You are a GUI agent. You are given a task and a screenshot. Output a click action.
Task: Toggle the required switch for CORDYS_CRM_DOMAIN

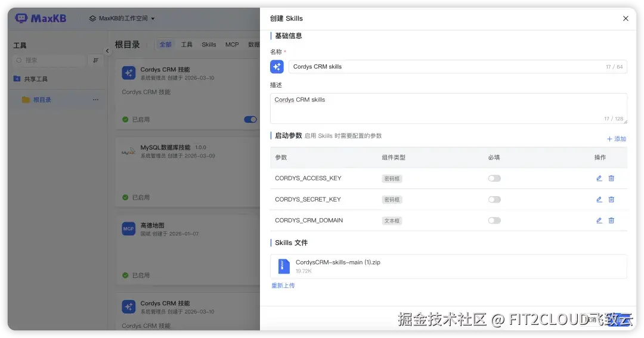click(494, 221)
